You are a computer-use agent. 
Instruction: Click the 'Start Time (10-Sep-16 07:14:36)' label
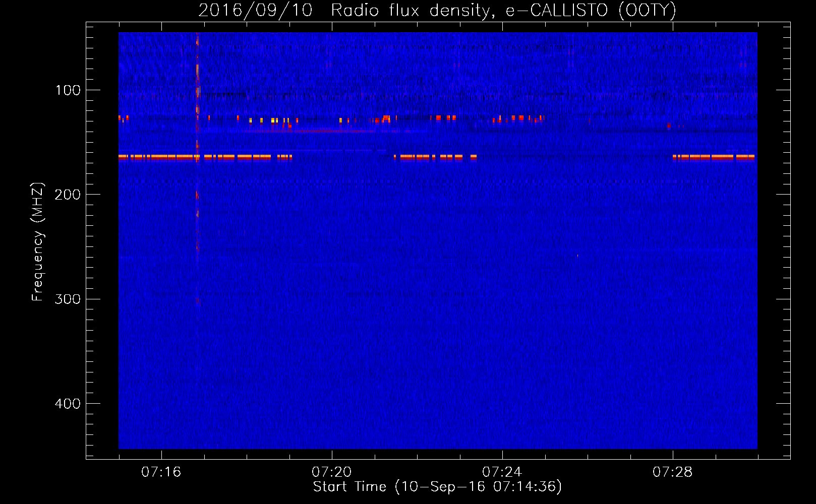437,487
